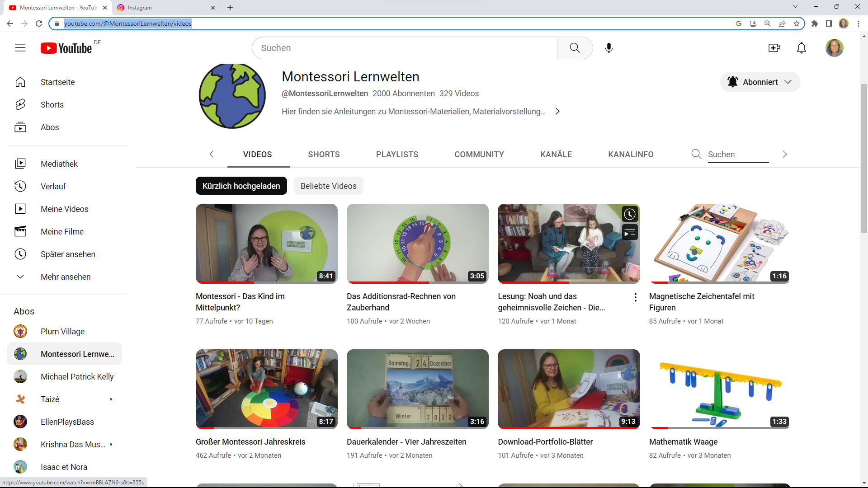Open Additionsrad video thumbnail
This screenshot has height=488, width=868.
pyautogui.click(x=417, y=244)
